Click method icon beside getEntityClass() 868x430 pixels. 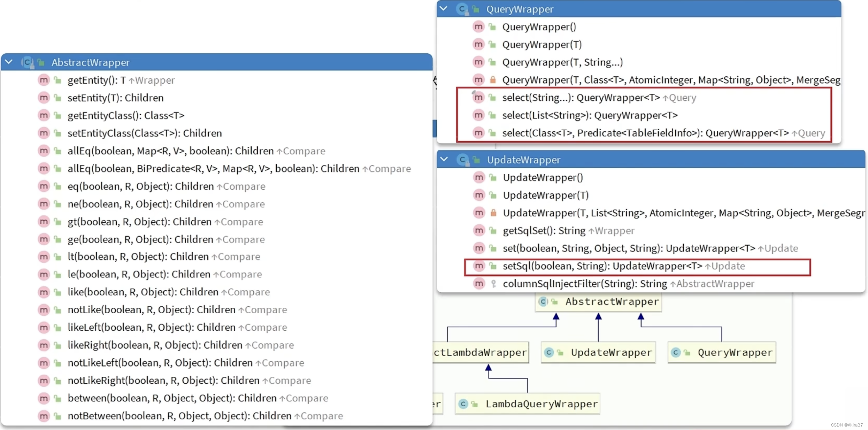pyautogui.click(x=44, y=115)
